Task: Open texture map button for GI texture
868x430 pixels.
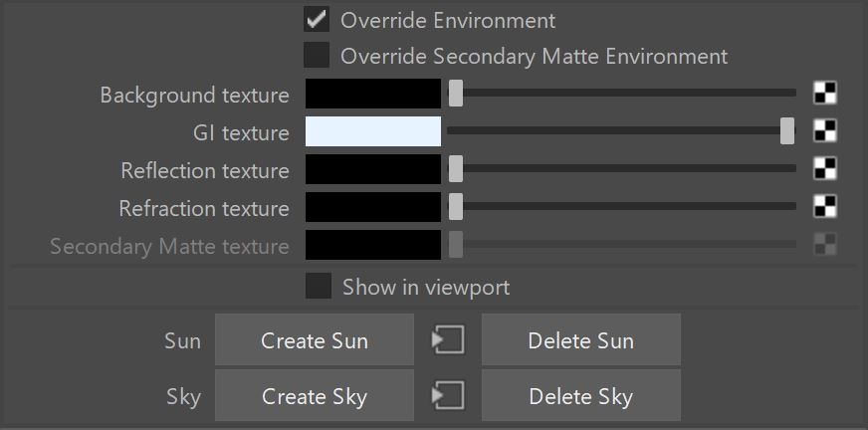Action: click(825, 131)
